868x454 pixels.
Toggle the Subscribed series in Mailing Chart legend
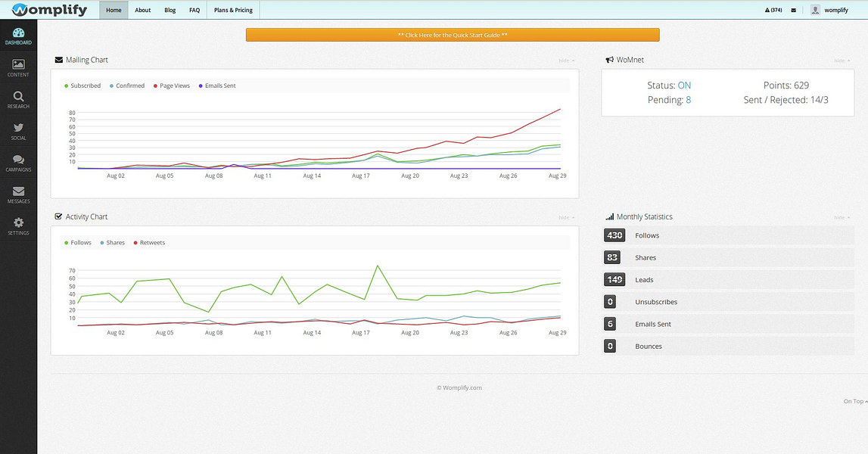tap(82, 86)
